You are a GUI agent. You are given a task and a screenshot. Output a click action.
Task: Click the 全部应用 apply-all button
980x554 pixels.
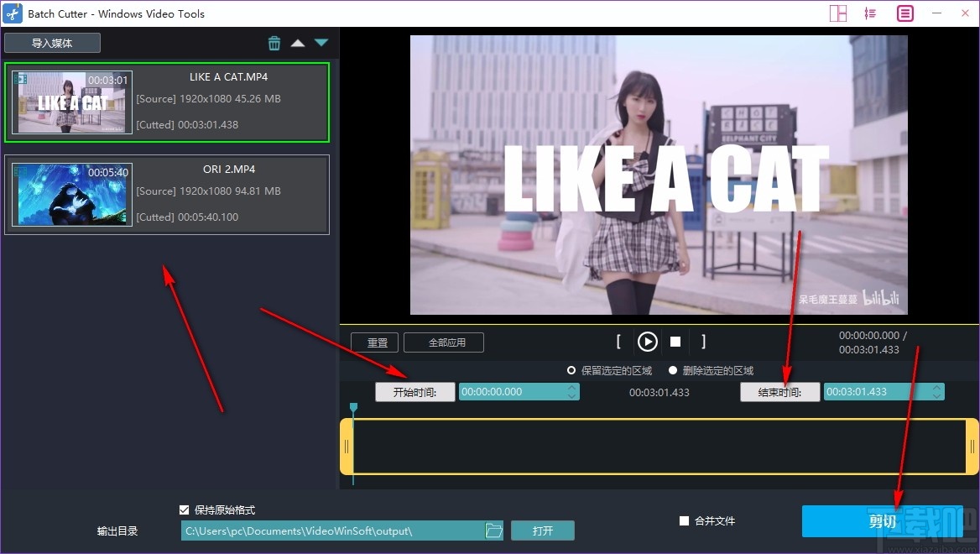tap(444, 342)
